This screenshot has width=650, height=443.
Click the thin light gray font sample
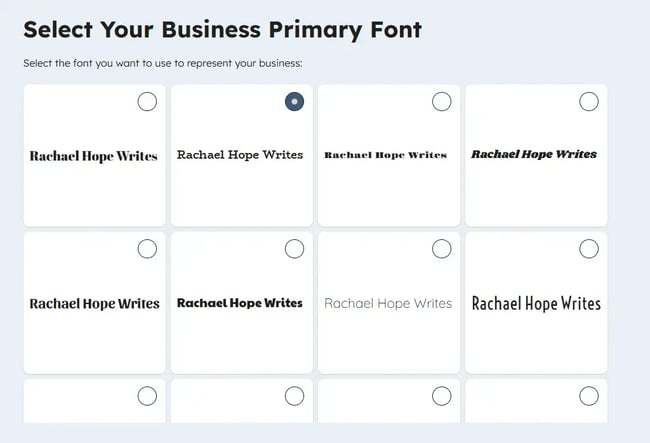pos(388,303)
